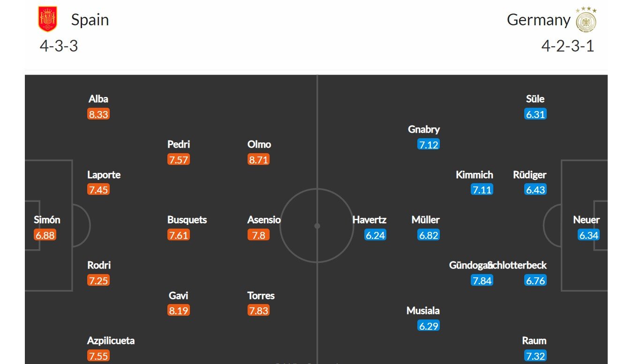Click Raum's 7.32 rating badge
633x364 pixels.
pos(535,356)
